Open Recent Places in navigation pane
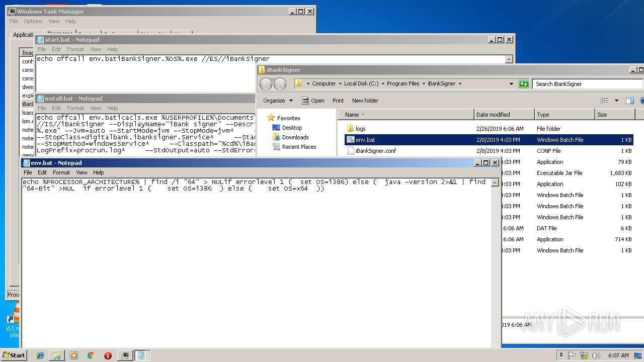The height and width of the screenshot is (362, 644). 299,147
